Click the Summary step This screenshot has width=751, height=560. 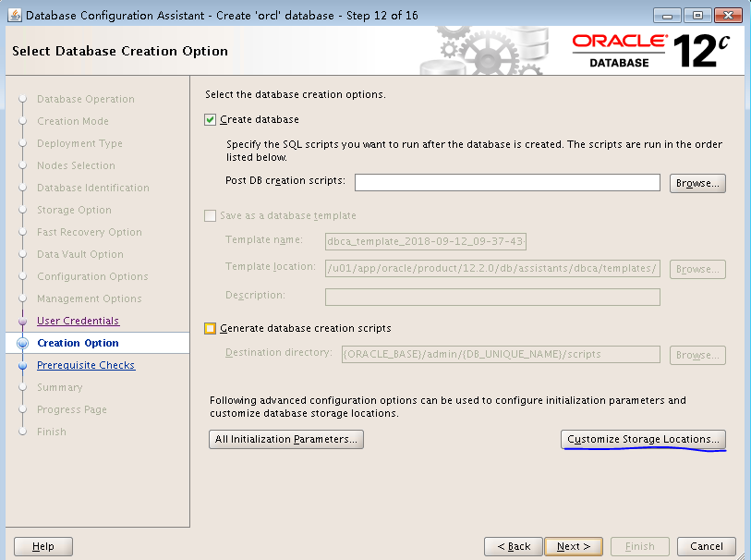coord(60,387)
